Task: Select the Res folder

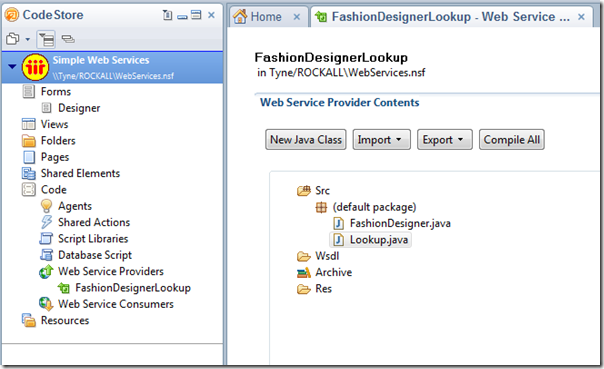Action: click(324, 289)
